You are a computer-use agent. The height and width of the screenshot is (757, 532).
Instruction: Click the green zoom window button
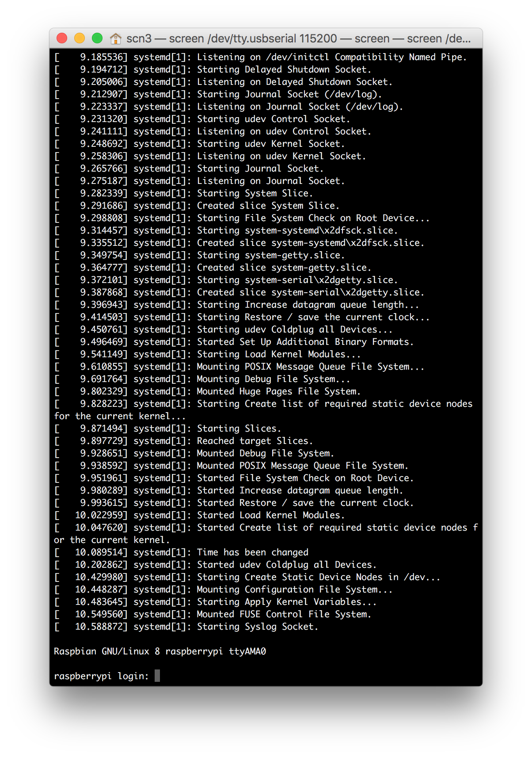[97, 38]
